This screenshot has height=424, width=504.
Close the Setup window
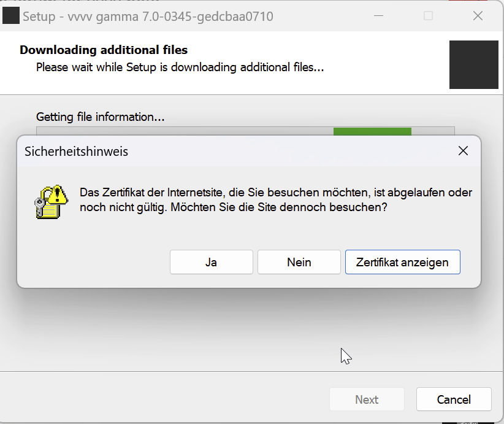[x=478, y=16]
